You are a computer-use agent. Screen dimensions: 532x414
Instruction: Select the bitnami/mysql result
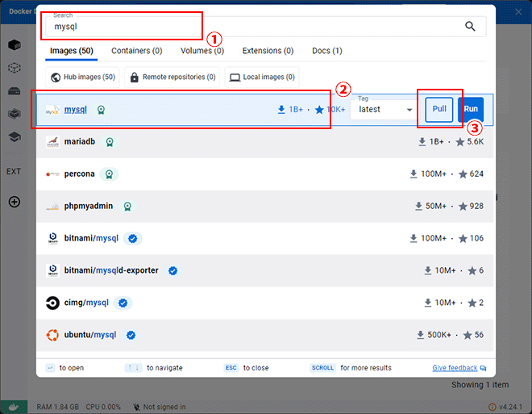(x=265, y=238)
